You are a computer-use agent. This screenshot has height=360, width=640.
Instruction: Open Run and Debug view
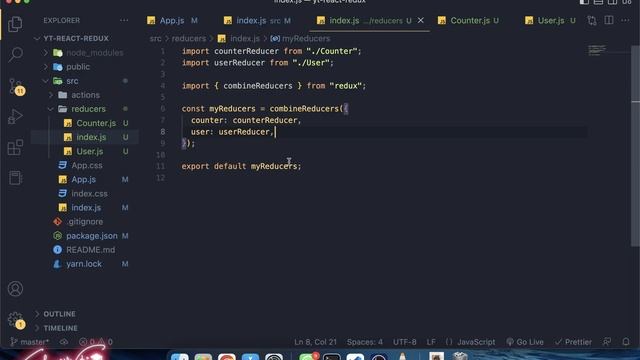tap(15, 117)
